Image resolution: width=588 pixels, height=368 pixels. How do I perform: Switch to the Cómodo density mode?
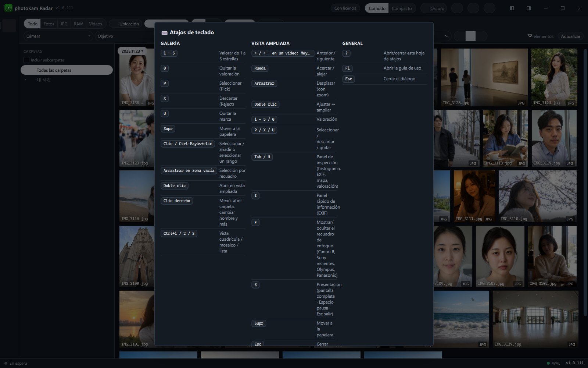pos(377,8)
